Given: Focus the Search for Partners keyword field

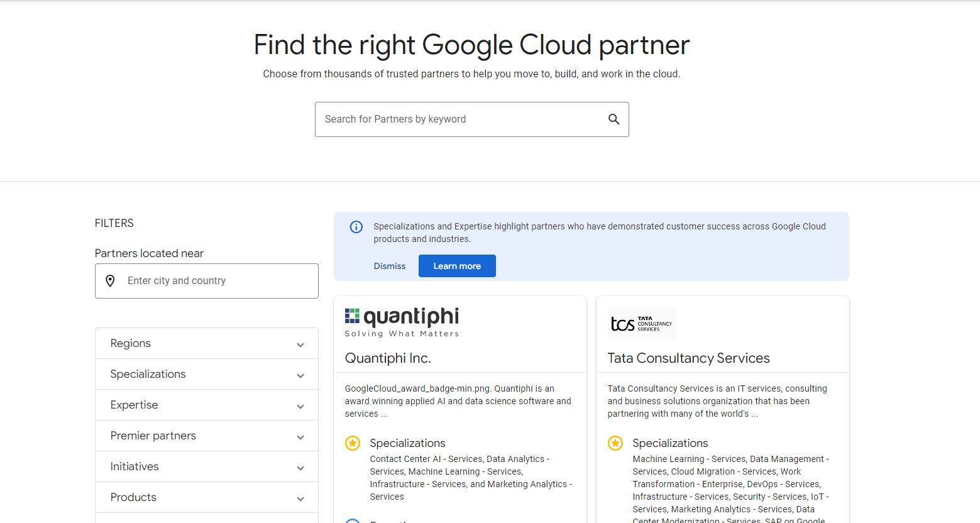Looking at the screenshot, I should 472,119.
